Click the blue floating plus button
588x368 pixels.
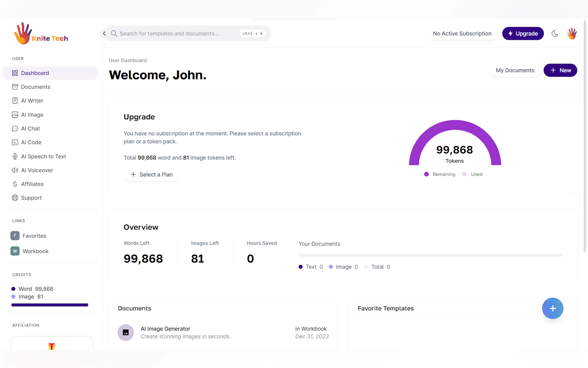(x=552, y=308)
